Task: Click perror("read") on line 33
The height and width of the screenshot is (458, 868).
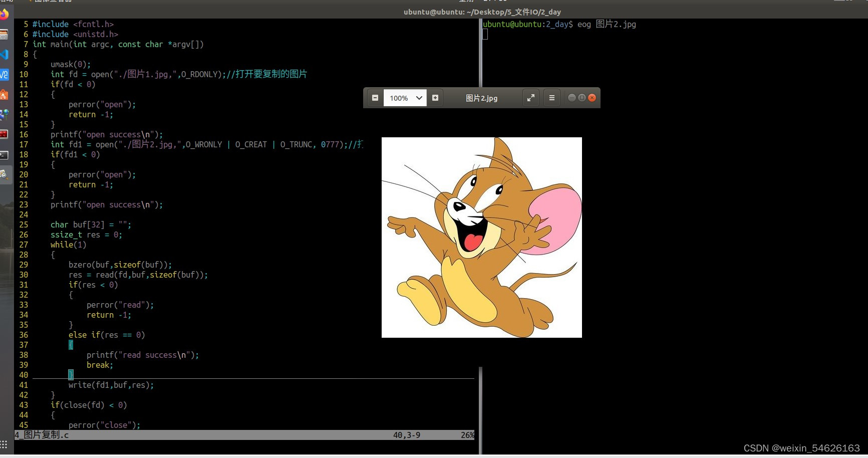Action: coord(120,305)
